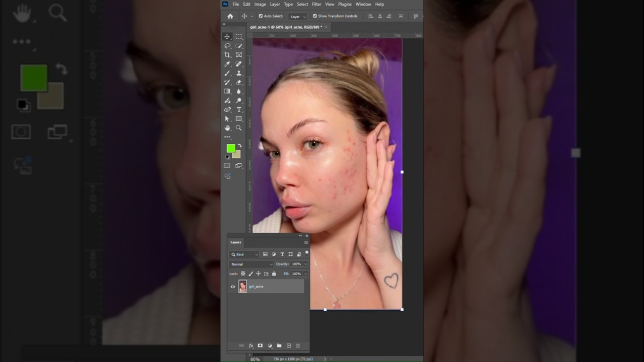Select the Crop tool
This screenshot has width=644, height=362.
[x=227, y=55]
